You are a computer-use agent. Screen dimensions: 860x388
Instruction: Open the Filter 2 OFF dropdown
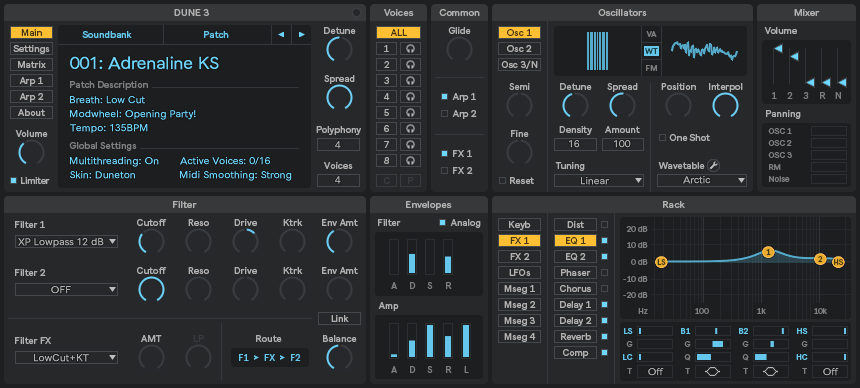[x=66, y=290]
